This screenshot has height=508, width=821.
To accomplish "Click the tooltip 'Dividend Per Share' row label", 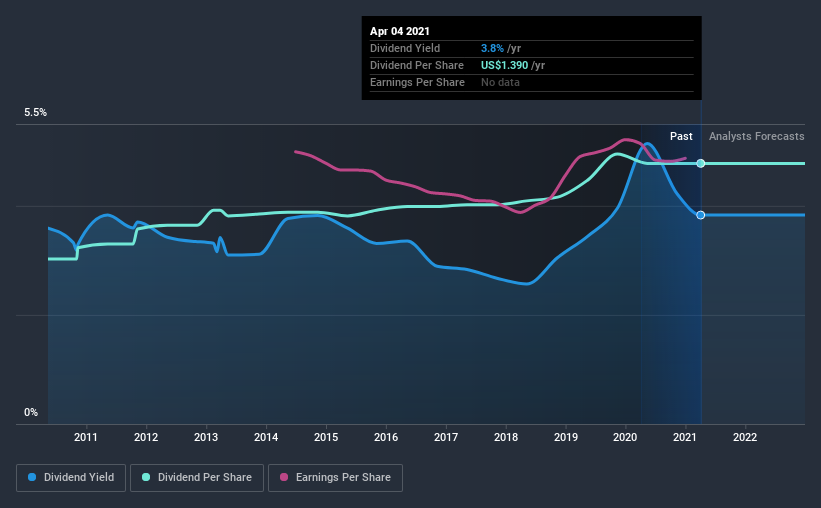I will point(417,65).
